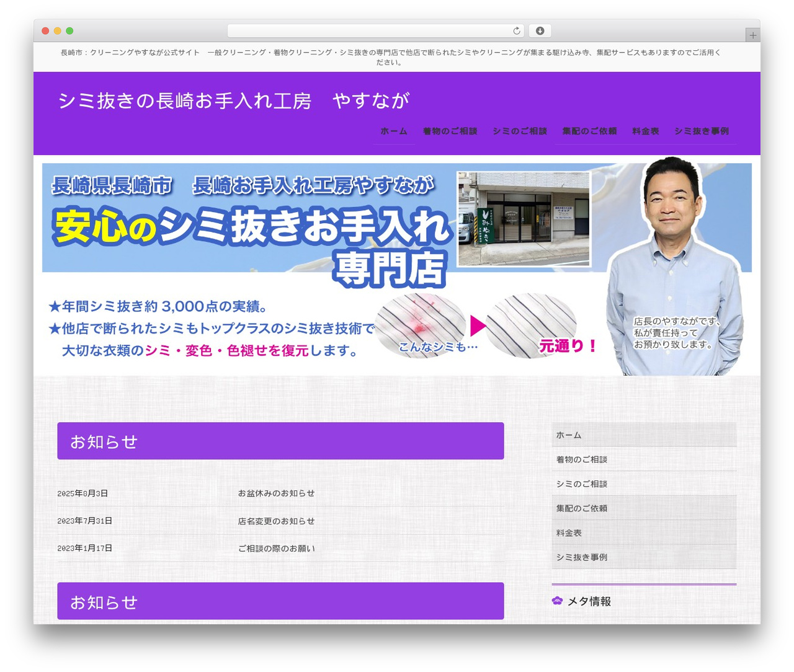The width and height of the screenshot is (794, 672).
Task: Open the お盆休みのお知らせ news post
Action: [x=276, y=493]
